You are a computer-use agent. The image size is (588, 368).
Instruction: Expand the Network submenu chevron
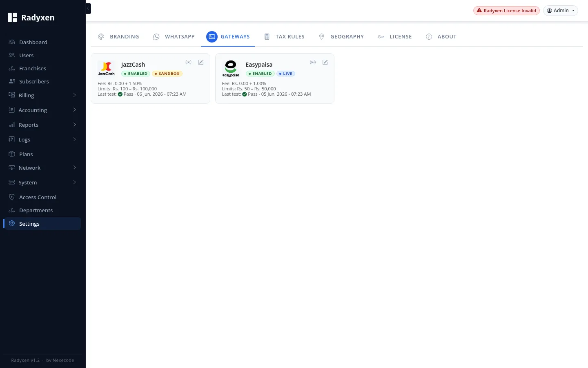[x=74, y=167]
